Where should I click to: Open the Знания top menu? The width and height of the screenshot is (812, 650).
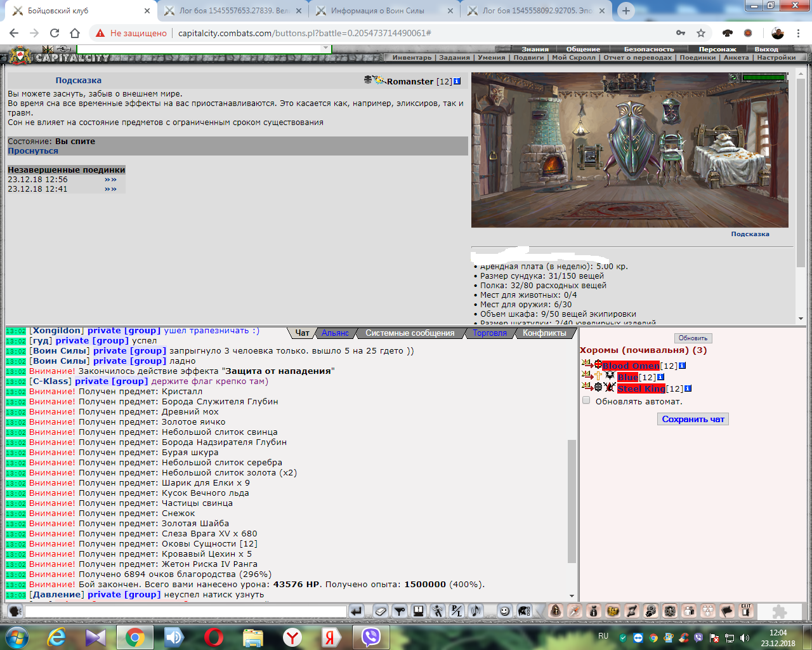535,49
